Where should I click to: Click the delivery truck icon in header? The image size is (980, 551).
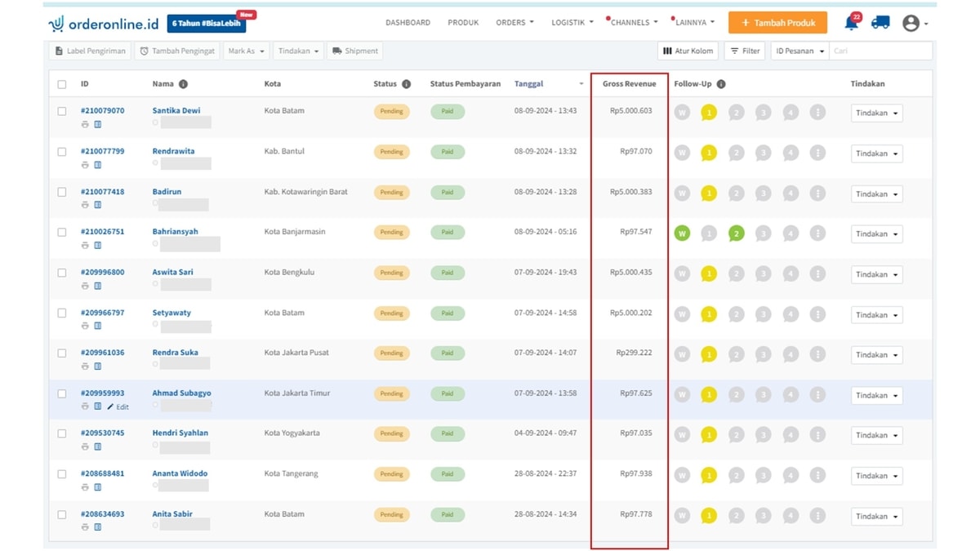880,23
